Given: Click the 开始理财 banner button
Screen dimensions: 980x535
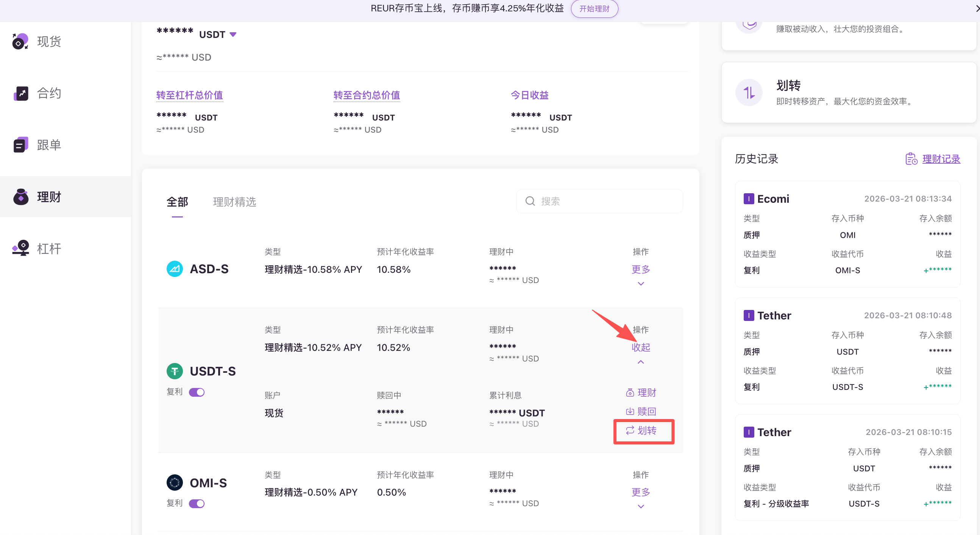Looking at the screenshot, I should (x=594, y=9).
